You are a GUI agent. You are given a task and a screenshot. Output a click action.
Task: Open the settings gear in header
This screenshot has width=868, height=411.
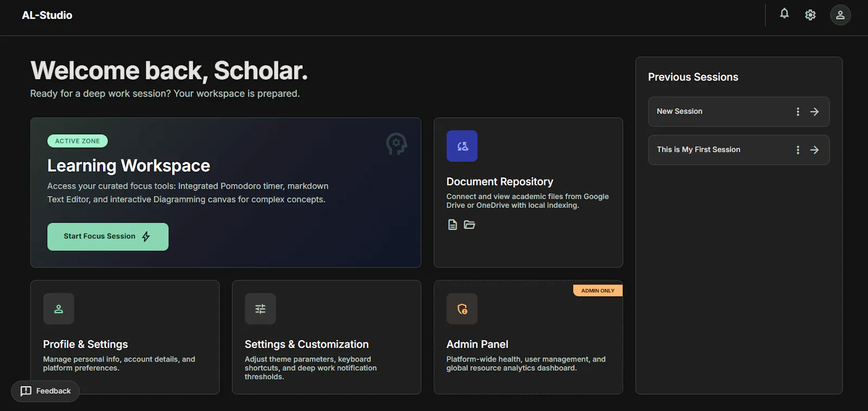810,15
